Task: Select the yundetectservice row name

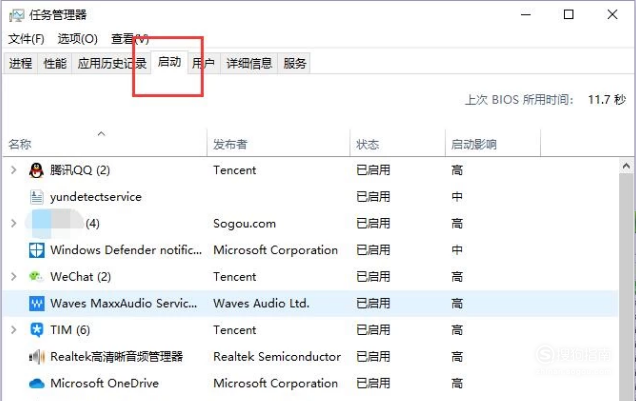Action: point(96,197)
